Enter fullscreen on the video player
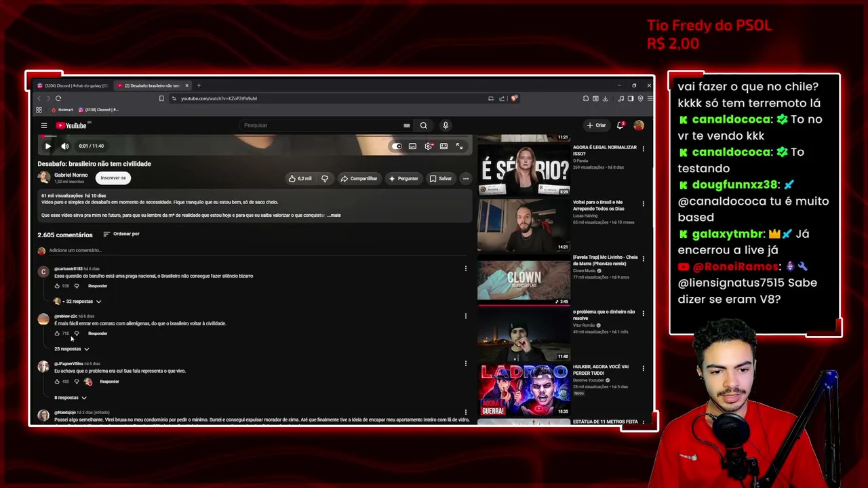Viewport: 868px width, 488px height. point(459,146)
